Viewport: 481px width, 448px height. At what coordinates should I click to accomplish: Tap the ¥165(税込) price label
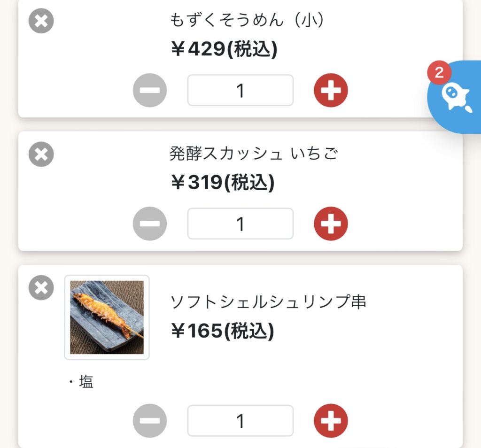(x=223, y=331)
